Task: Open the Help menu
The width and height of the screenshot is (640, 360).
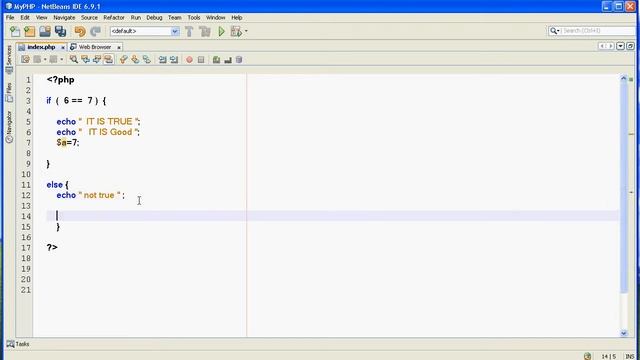Action: 237,18
